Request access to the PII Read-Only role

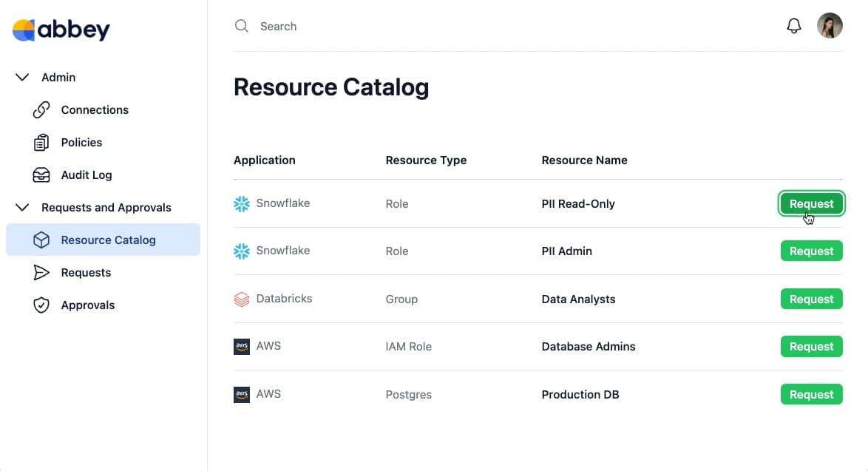click(x=811, y=203)
